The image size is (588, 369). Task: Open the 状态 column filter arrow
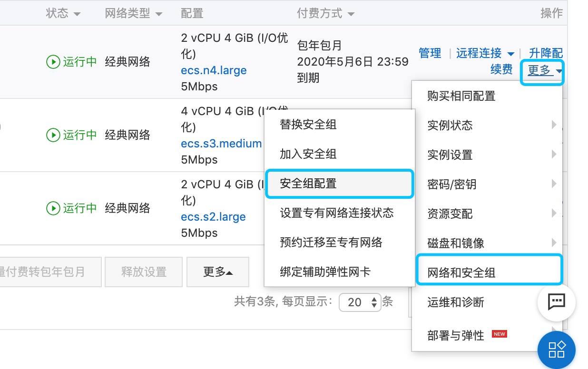coord(77,14)
